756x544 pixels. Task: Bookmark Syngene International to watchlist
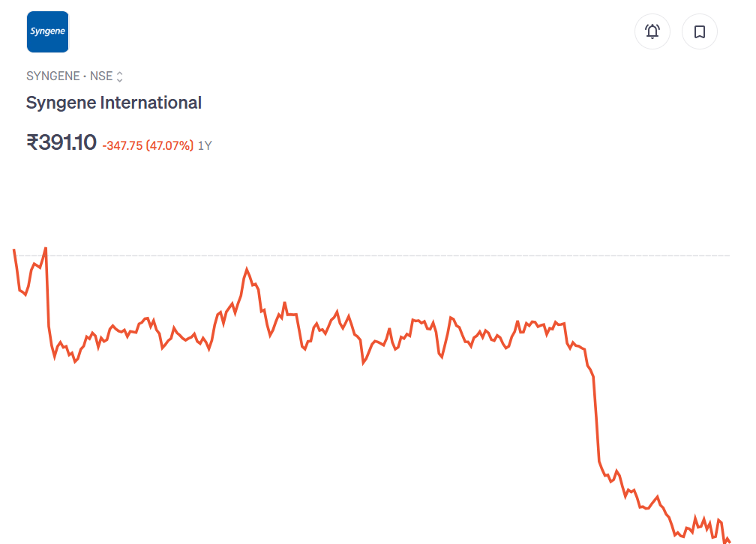tap(699, 31)
